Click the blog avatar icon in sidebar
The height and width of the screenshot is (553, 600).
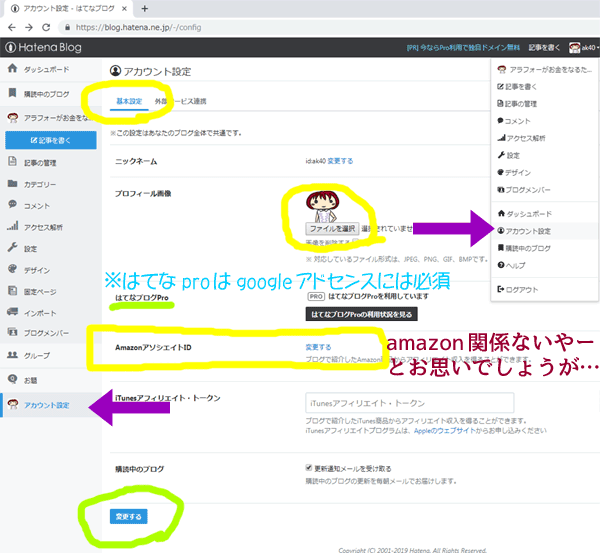click(x=13, y=117)
